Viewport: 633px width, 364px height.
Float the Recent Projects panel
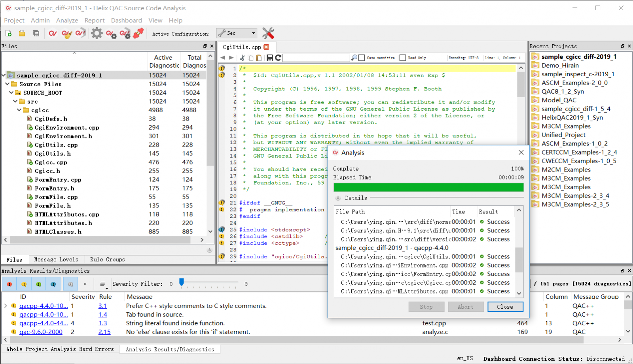click(x=623, y=46)
